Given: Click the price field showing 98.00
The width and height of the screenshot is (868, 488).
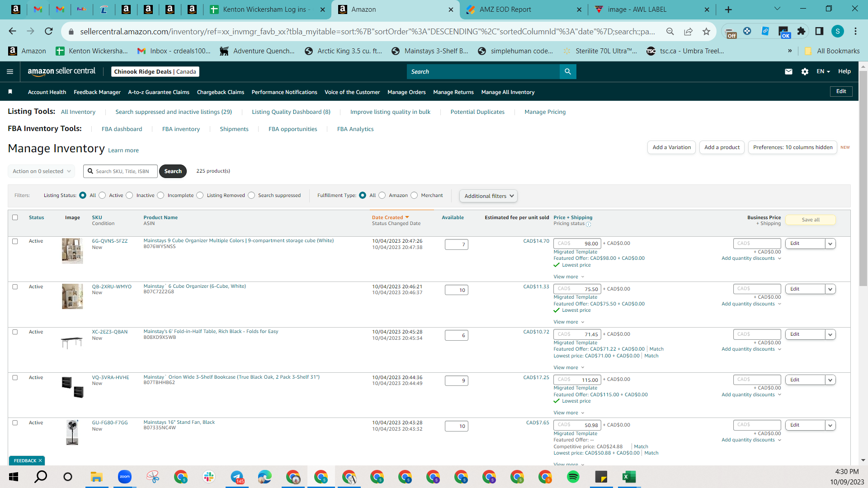Looking at the screenshot, I should coord(577,244).
